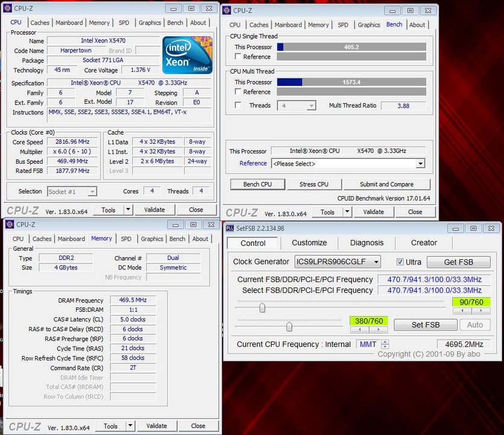Open the Creator tab in SetFSB
Viewport: 504px width, 435px height.
pos(424,243)
